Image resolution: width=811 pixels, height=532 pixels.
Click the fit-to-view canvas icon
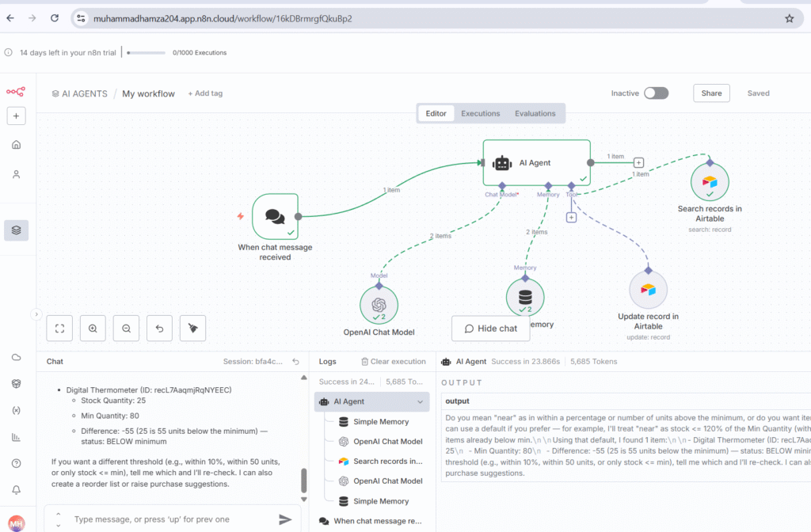[x=59, y=327]
